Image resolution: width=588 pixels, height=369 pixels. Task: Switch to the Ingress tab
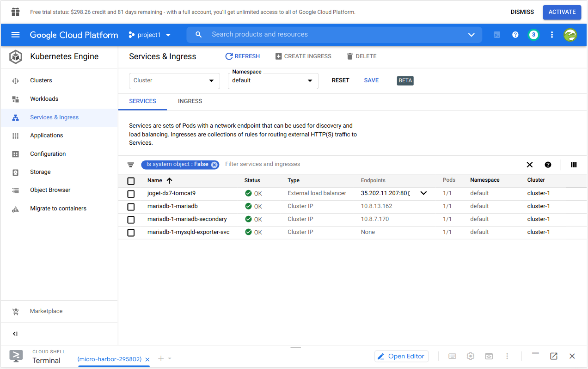[x=190, y=101]
